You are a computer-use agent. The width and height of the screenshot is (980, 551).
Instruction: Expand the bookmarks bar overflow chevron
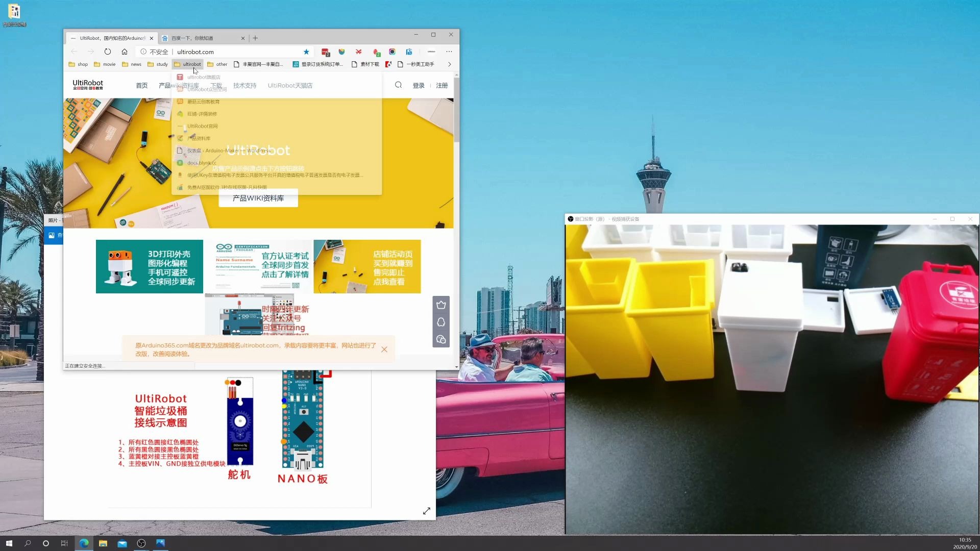[450, 64]
